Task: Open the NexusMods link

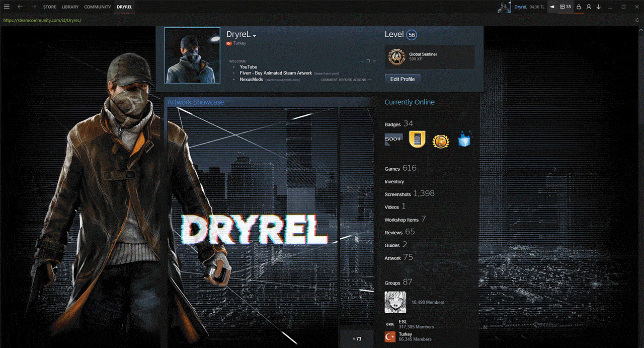Action: pos(252,80)
